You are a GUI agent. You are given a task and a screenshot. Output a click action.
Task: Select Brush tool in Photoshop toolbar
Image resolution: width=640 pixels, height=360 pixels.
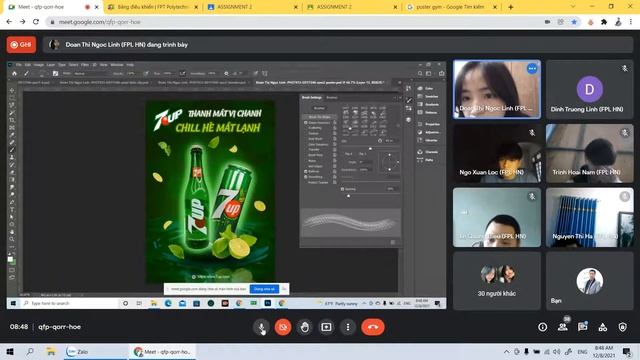[x=12, y=150]
